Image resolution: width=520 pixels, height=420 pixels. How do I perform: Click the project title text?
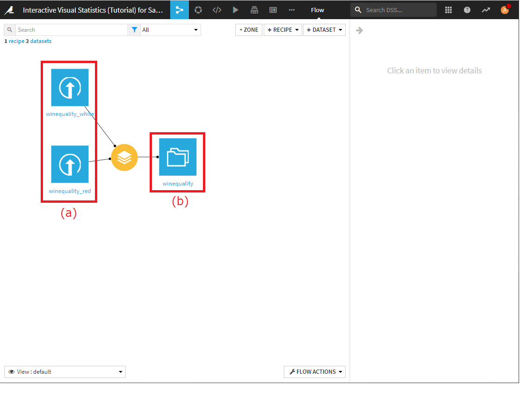click(x=93, y=10)
